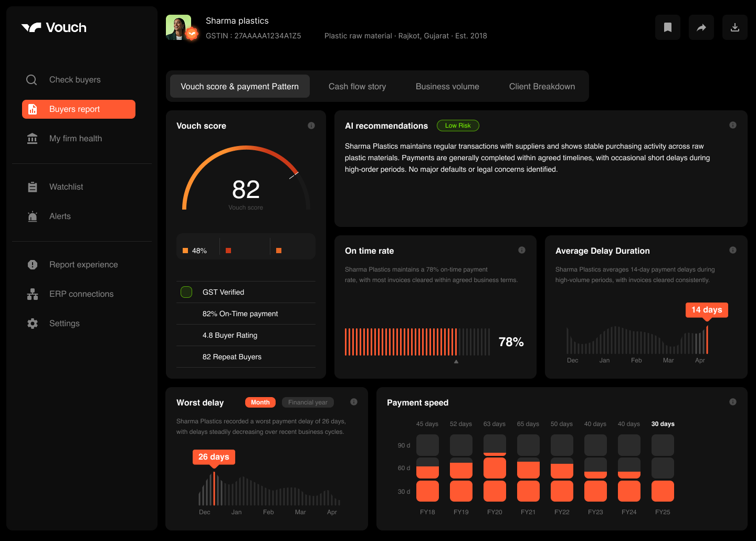The image size is (756, 541).
Task: Select Vouch score & payment Pattern tab
Action: coord(240,86)
